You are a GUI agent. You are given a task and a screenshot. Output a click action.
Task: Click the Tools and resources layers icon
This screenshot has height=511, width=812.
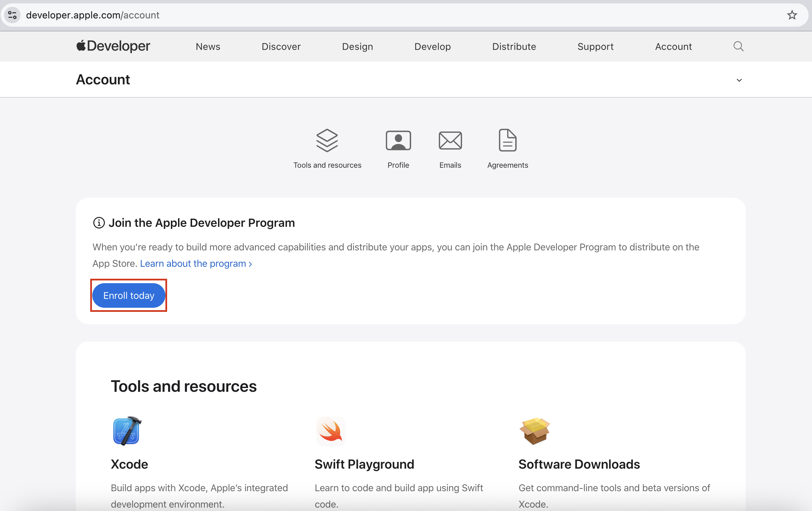pyautogui.click(x=327, y=140)
